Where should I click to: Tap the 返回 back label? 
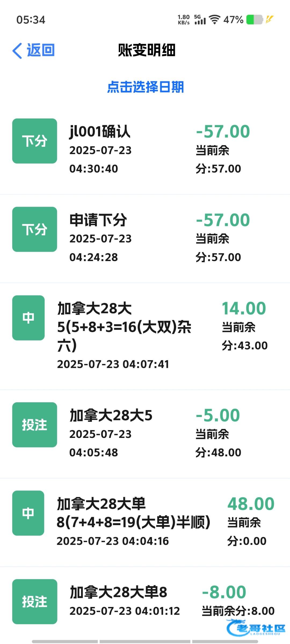tap(41, 50)
